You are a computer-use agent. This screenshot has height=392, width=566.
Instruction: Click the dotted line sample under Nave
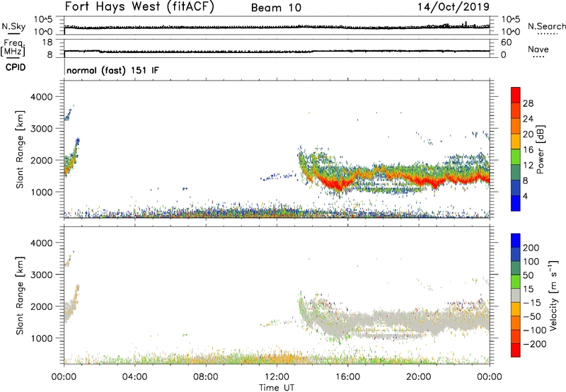pyautogui.click(x=539, y=57)
